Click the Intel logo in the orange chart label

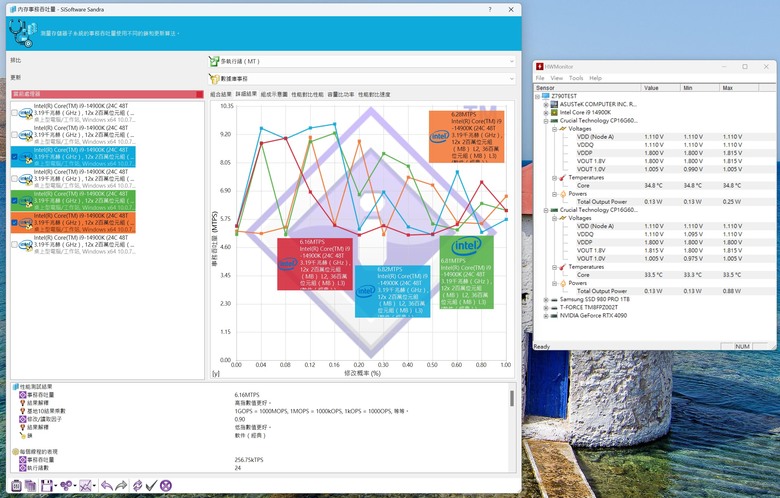[440, 136]
